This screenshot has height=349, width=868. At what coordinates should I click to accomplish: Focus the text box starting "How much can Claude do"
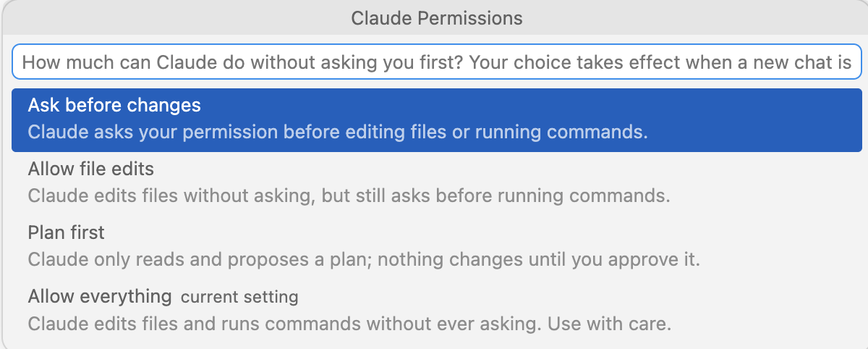(x=437, y=63)
